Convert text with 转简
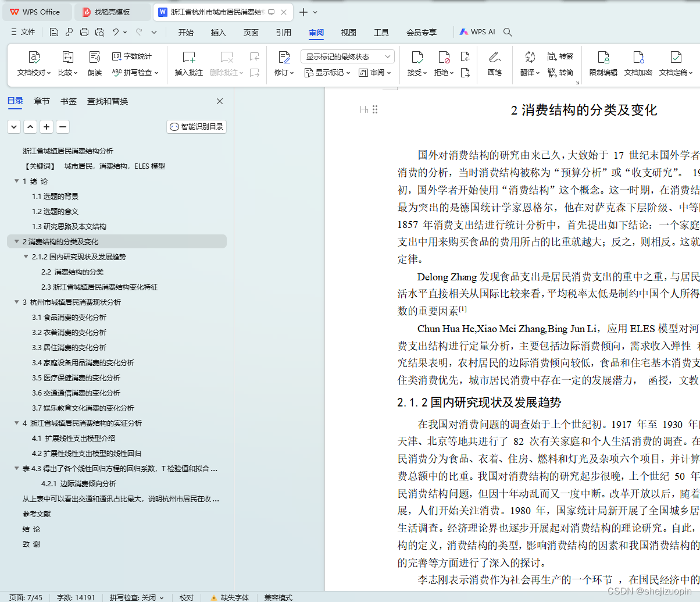The image size is (700, 602). (x=560, y=73)
